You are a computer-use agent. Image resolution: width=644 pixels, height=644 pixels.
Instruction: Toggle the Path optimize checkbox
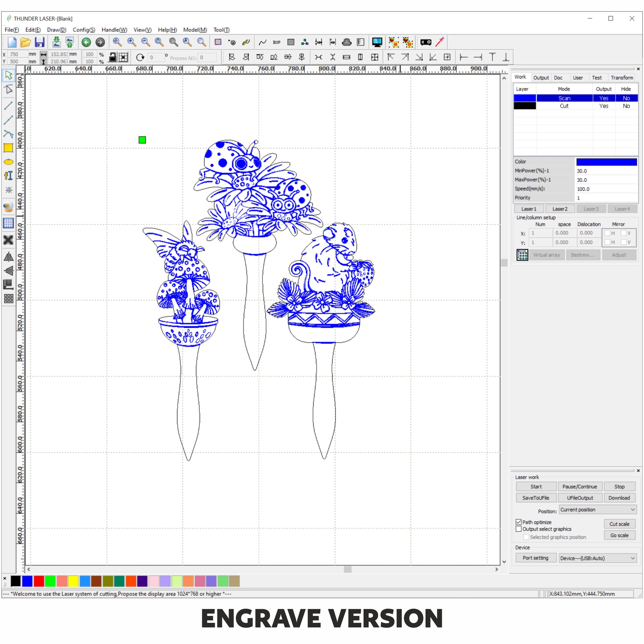[x=519, y=522]
